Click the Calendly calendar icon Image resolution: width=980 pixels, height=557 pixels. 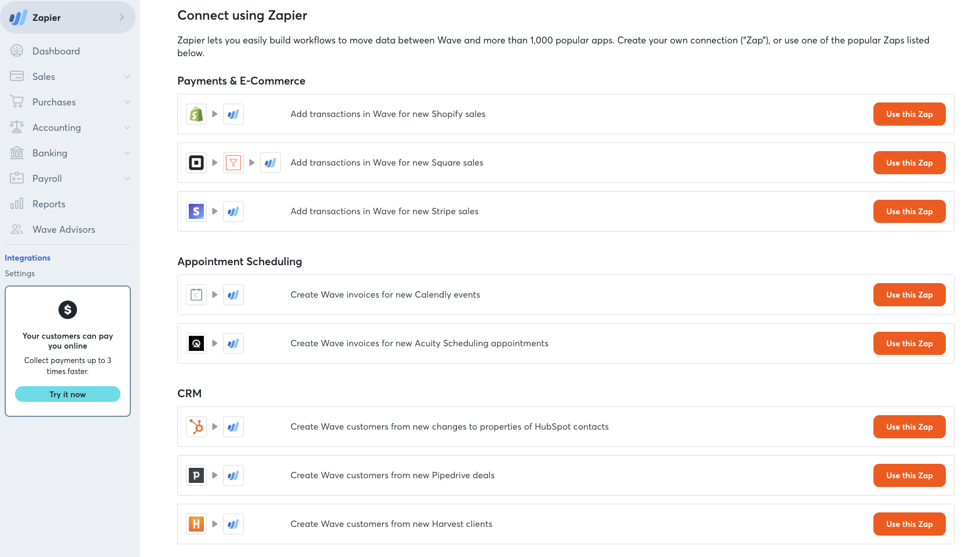pos(196,295)
